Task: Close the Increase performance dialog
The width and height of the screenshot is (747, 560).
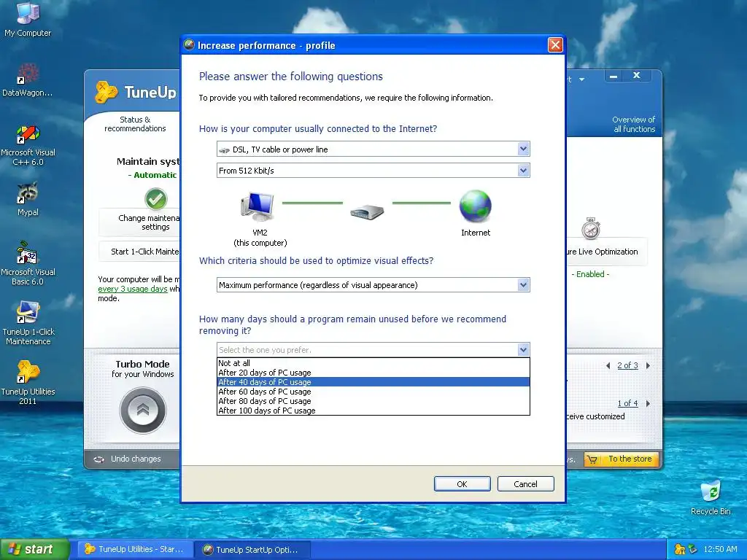Action: [x=555, y=45]
